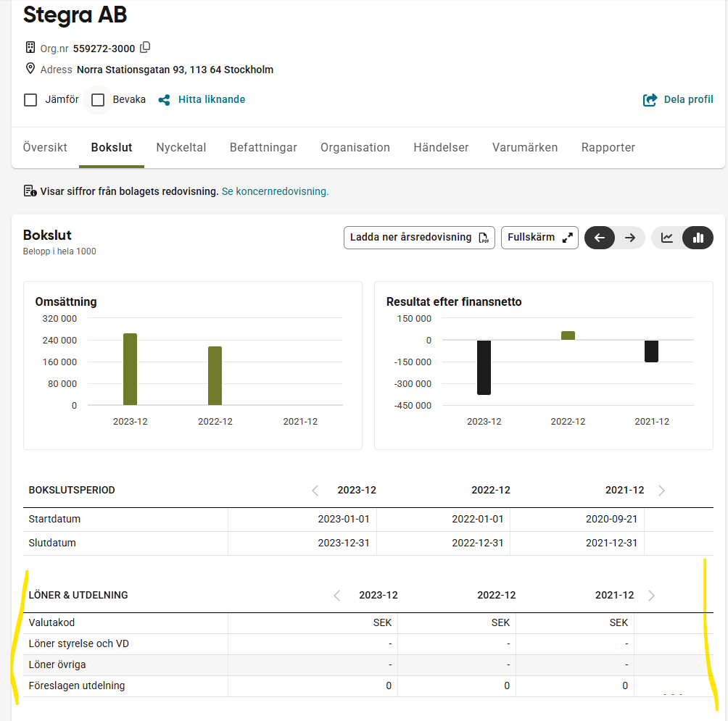Switch to the Befattningar tab
Screen dimensions: 728x721
point(263,148)
